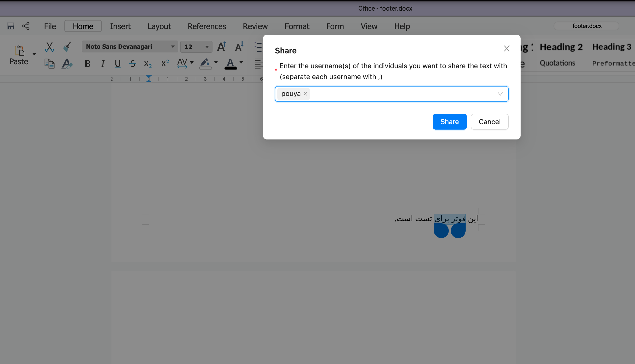This screenshot has width=635, height=364.
Task: Expand the username selector chevron
Action: [x=500, y=94]
